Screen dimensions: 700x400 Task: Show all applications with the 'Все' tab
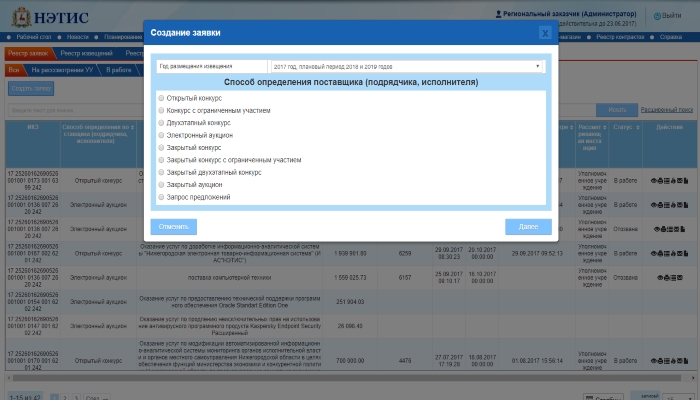pos(14,70)
